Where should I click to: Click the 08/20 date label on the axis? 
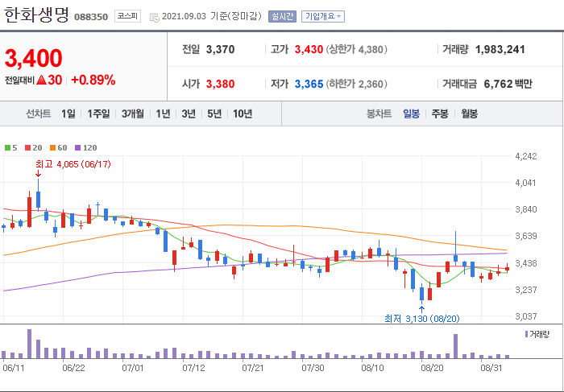[432, 369]
